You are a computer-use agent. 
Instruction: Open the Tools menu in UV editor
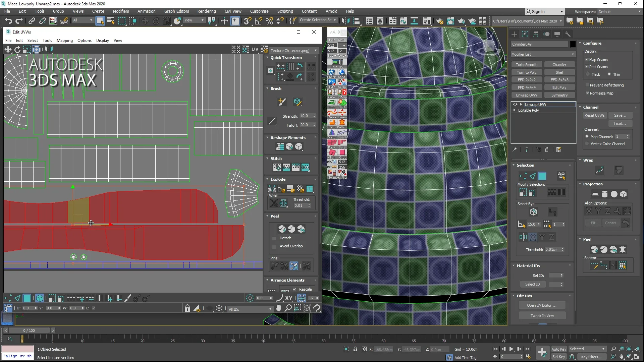(x=47, y=40)
